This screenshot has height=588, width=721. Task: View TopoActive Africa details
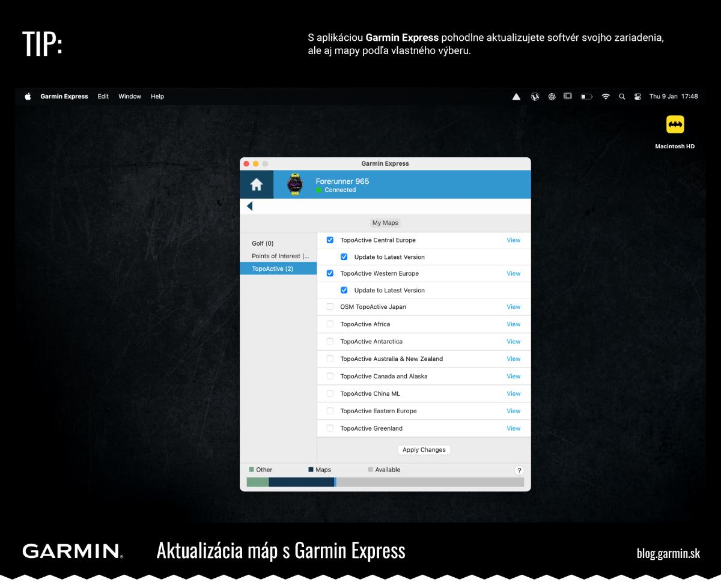(x=514, y=324)
